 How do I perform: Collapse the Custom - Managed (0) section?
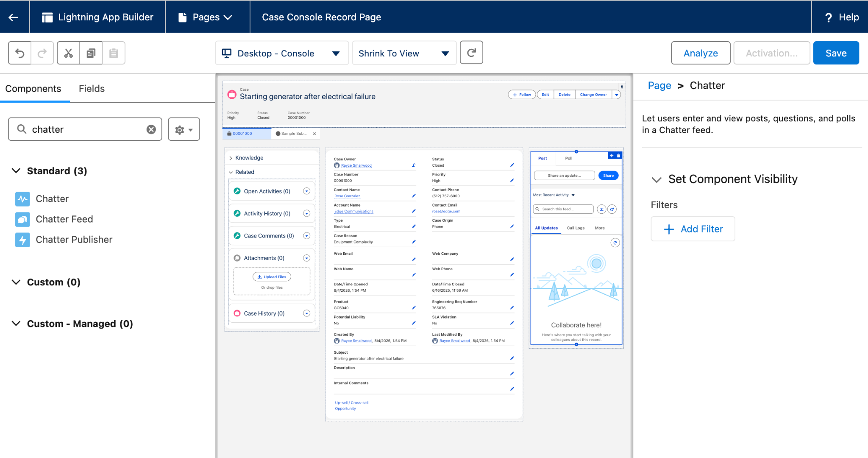[x=16, y=323]
